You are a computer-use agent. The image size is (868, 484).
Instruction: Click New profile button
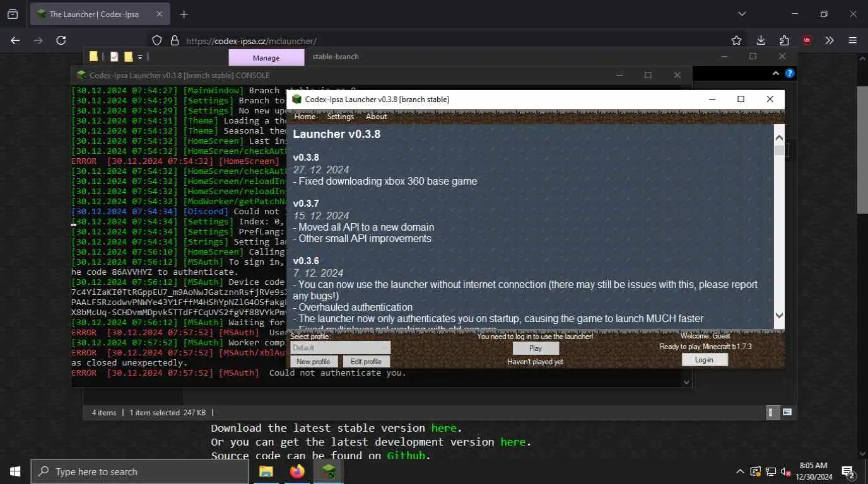313,362
